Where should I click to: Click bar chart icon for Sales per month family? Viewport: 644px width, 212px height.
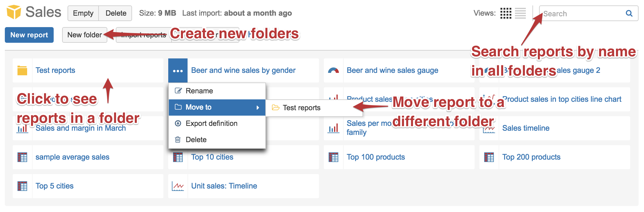pyautogui.click(x=333, y=128)
